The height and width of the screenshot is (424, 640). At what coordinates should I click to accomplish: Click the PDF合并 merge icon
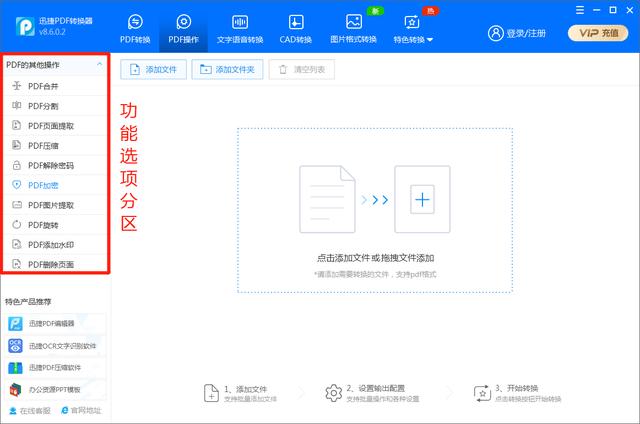click(x=17, y=86)
